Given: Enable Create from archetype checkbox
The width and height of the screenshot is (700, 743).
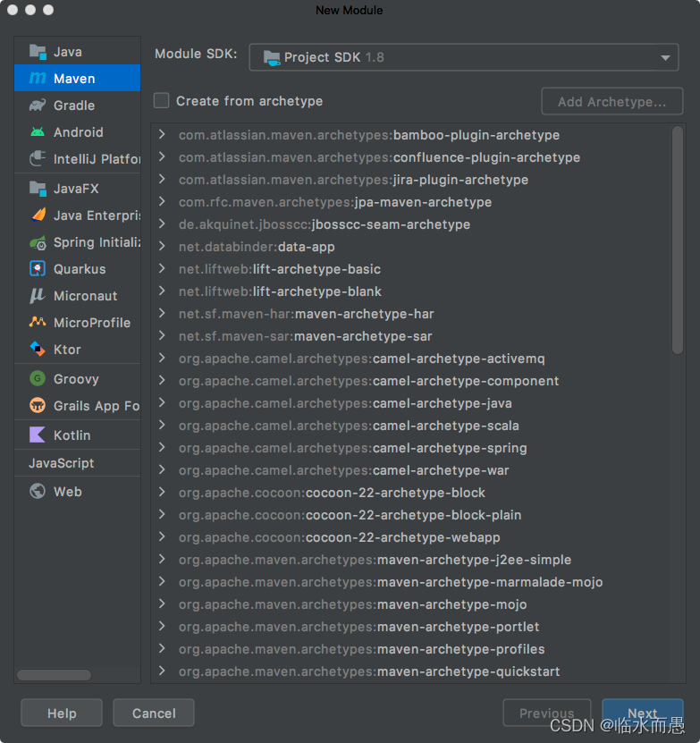Looking at the screenshot, I should pyautogui.click(x=161, y=100).
